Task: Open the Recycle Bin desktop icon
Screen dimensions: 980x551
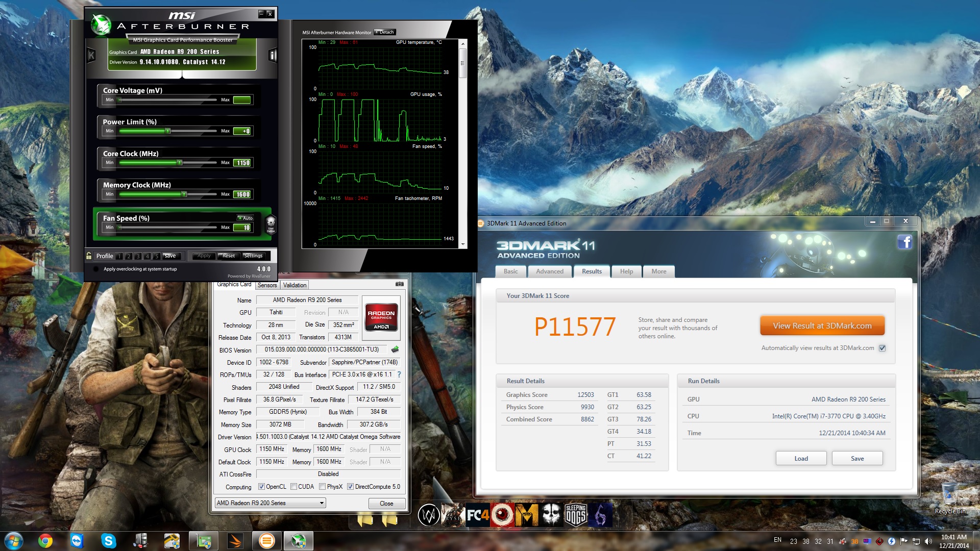Action: pos(950,497)
